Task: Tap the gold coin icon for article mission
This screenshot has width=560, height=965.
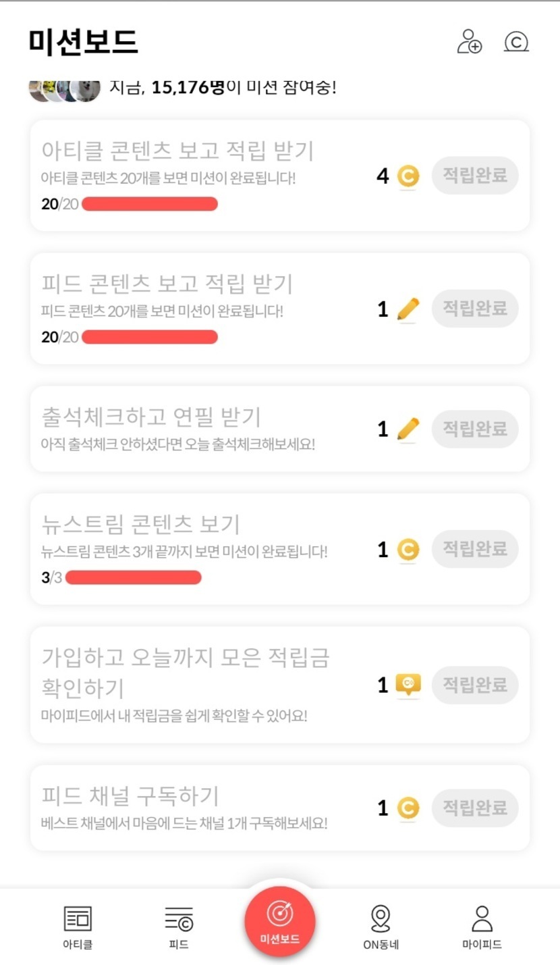Action: [x=408, y=177]
